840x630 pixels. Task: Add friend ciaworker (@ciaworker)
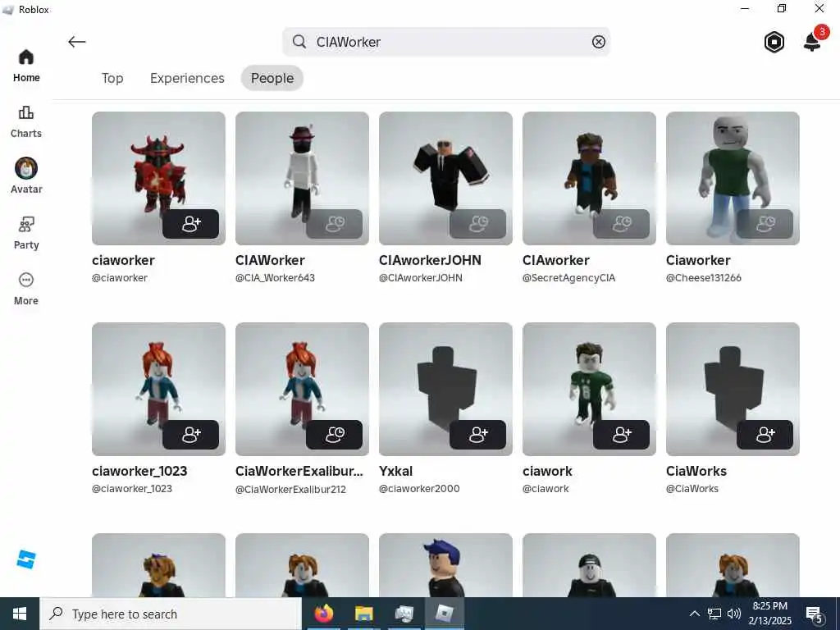190,223
